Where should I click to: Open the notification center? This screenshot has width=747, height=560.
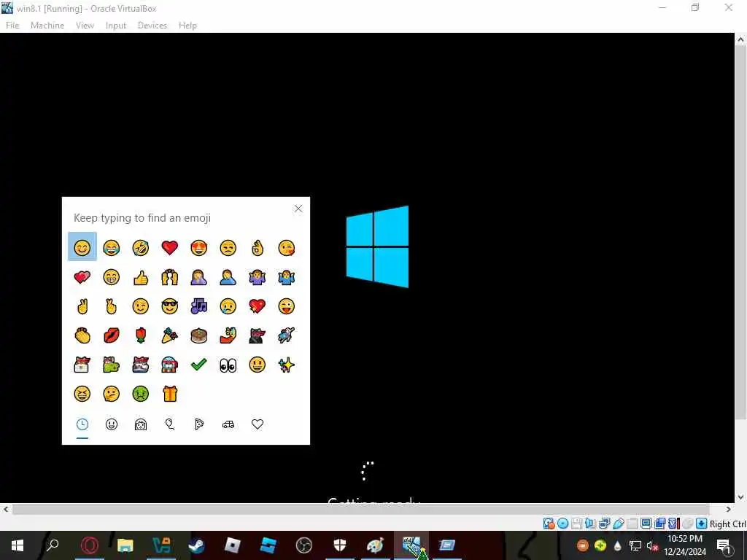pos(724,545)
